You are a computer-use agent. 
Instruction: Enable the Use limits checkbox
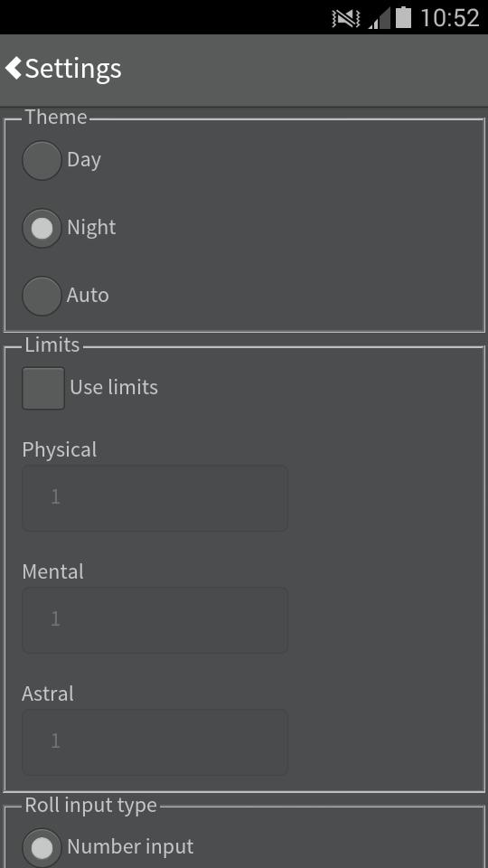click(x=43, y=388)
